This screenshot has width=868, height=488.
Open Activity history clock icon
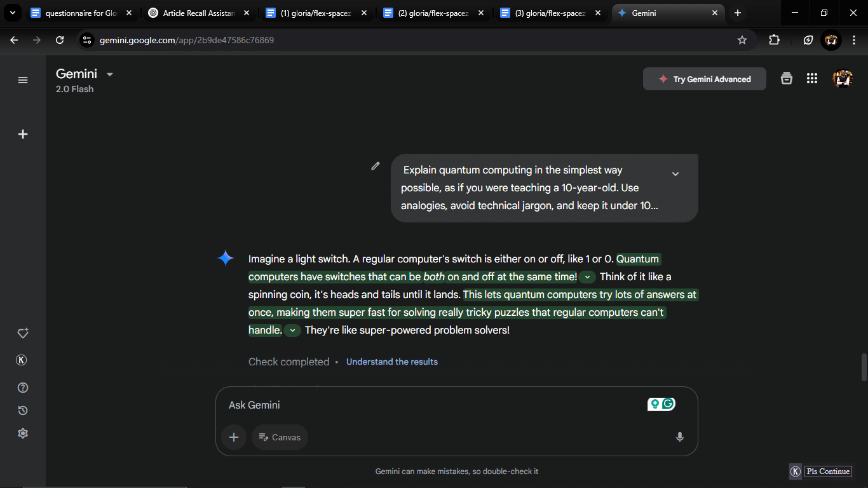pos(23,410)
